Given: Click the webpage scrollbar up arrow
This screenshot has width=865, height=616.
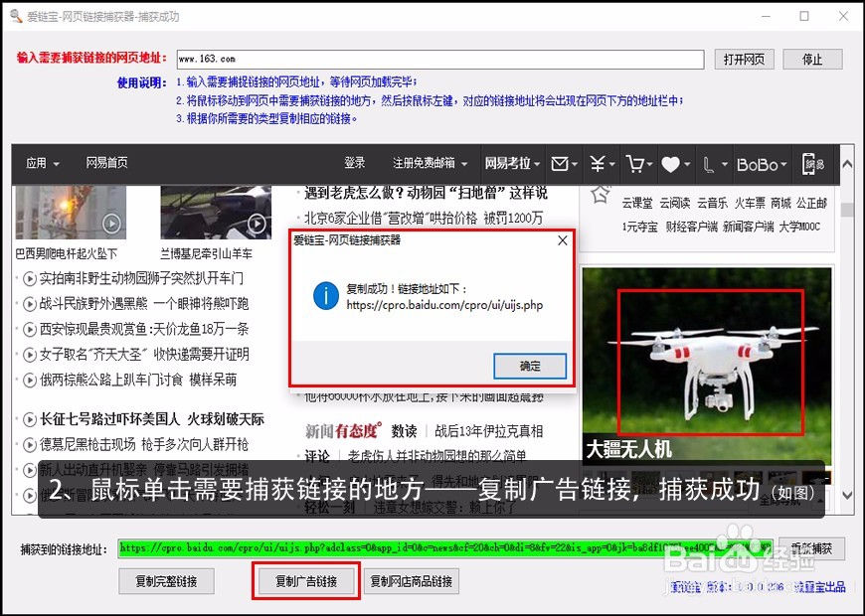Looking at the screenshot, I should tap(847, 164).
